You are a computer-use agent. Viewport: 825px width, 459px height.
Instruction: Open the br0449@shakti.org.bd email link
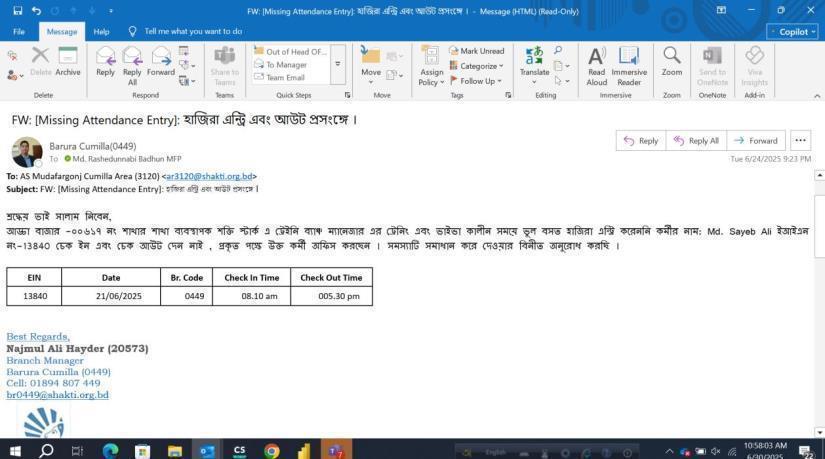pos(57,395)
